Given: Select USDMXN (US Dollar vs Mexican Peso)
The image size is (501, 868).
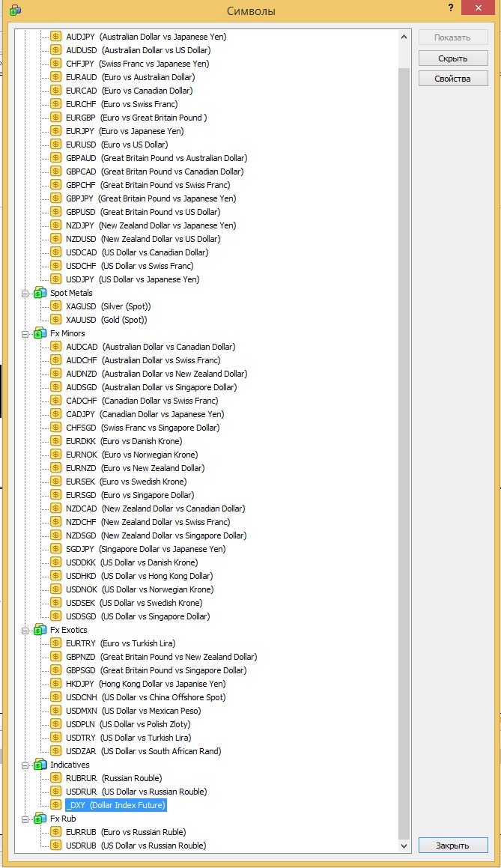Looking at the screenshot, I should click(133, 711).
